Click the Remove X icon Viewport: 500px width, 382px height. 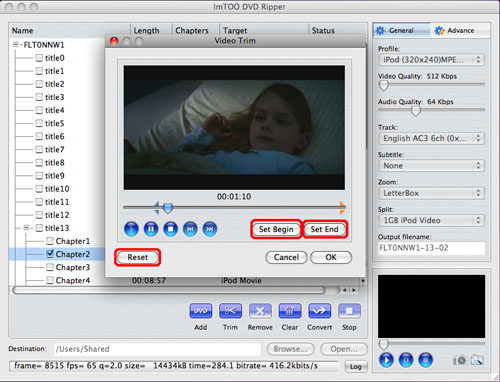[x=260, y=311]
